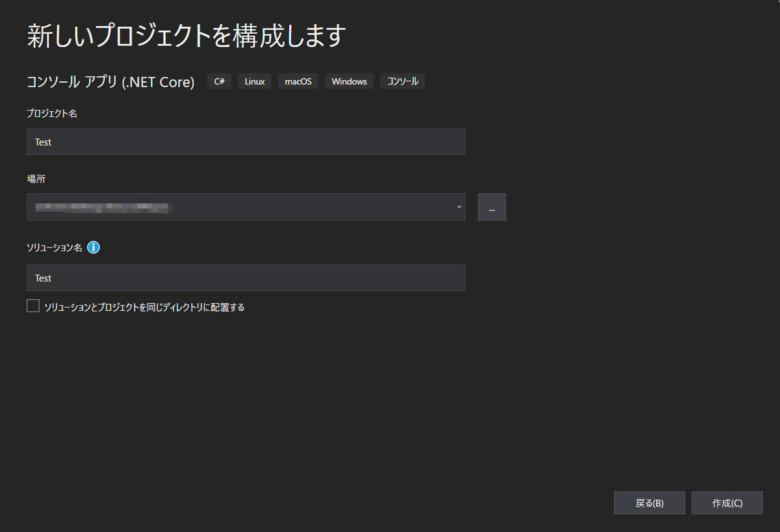This screenshot has height=532, width=780.
Task: Click the コンソール project type tag
Action: click(402, 81)
